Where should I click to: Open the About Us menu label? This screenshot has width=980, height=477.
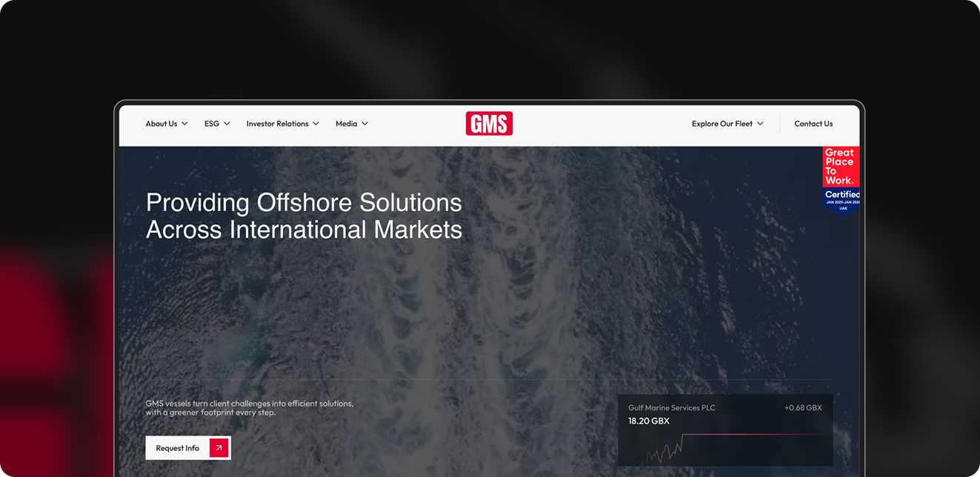click(x=161, y=124)
